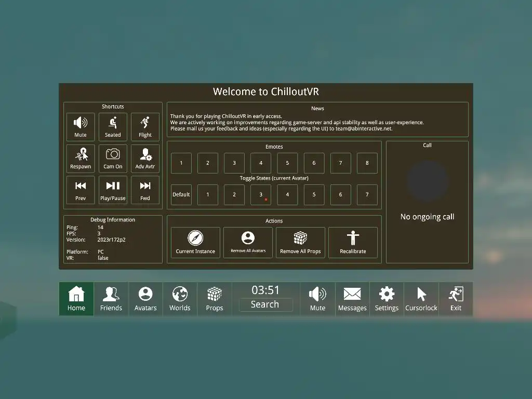Select toggle state 1 for current avatar
Image resolution: width=532 pixels, height=399 pixels.
[208, 195]
